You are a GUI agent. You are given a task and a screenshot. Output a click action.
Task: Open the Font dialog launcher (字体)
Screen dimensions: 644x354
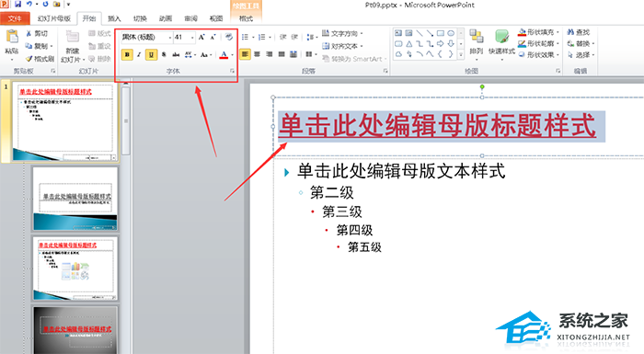[x=232, y=71]
